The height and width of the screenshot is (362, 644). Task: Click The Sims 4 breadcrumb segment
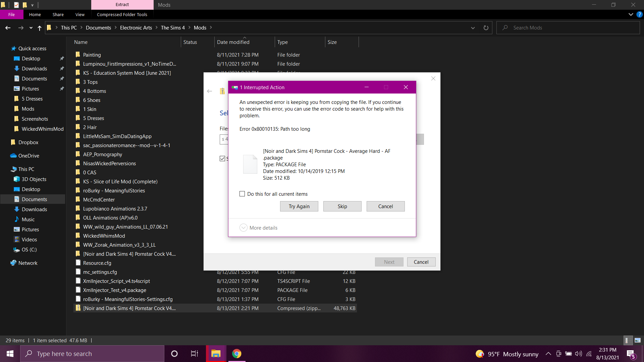click(x=173, y=28)
